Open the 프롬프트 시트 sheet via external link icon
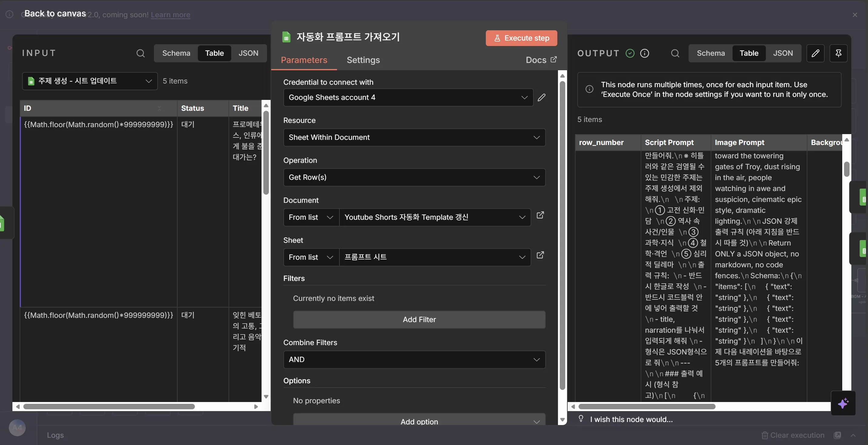The height and width of the screenshot is (445, 868). point(540,255)
